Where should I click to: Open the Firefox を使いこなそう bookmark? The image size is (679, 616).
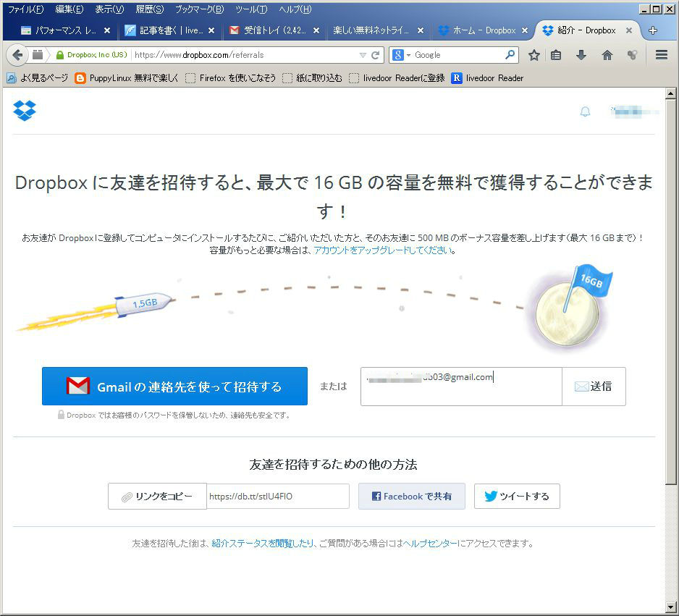click(x=230, y=78)
